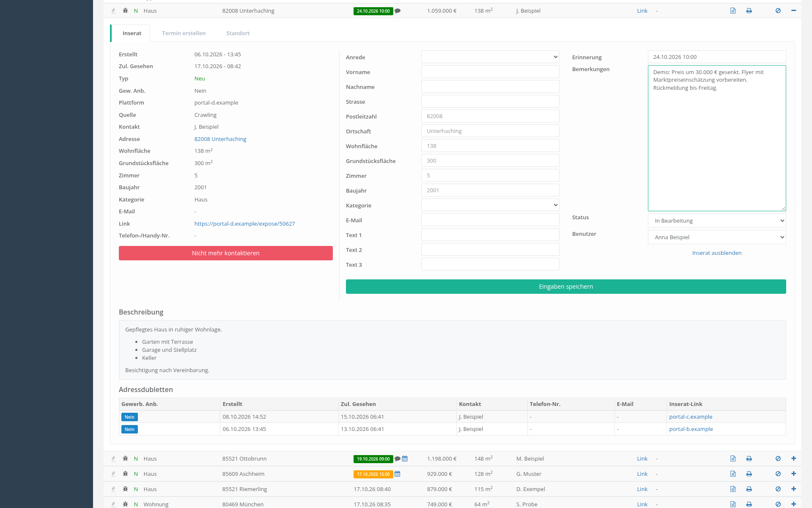Click the green 24.10.2026 10:00 reminder badge
Viewport: 812px width, 508px height.
point(373,11)
